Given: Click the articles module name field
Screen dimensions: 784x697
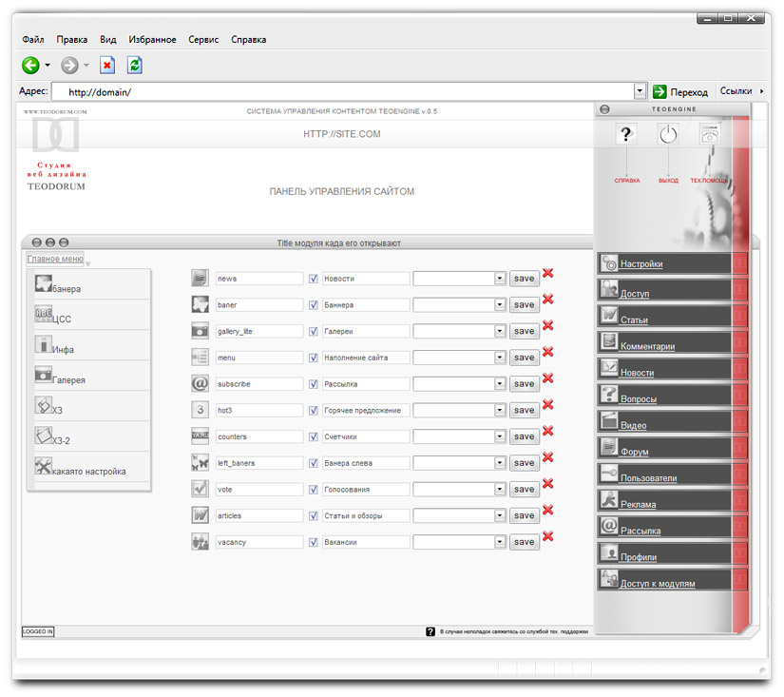Looking at the screenshot, I should point(258,515).
